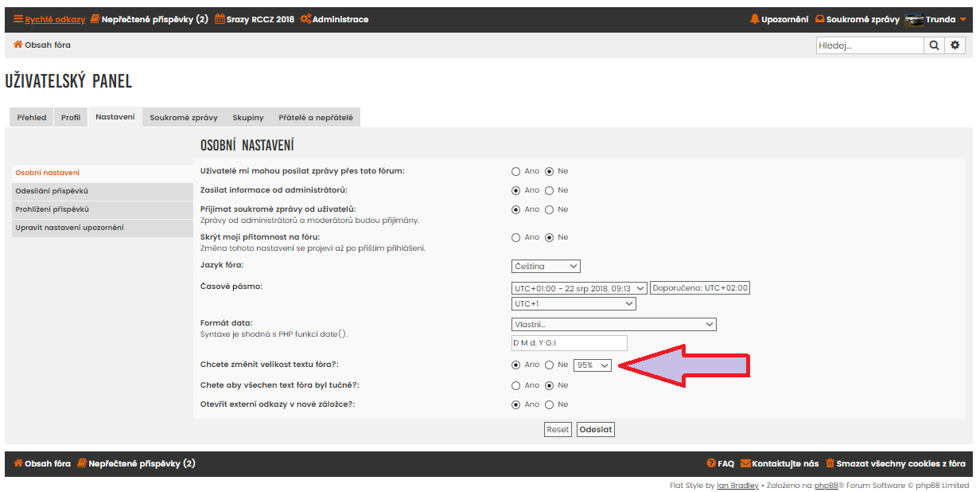Switch to the Profil tab
The height and width of the screenshot is (492, 980).
[x=71, y=118]
